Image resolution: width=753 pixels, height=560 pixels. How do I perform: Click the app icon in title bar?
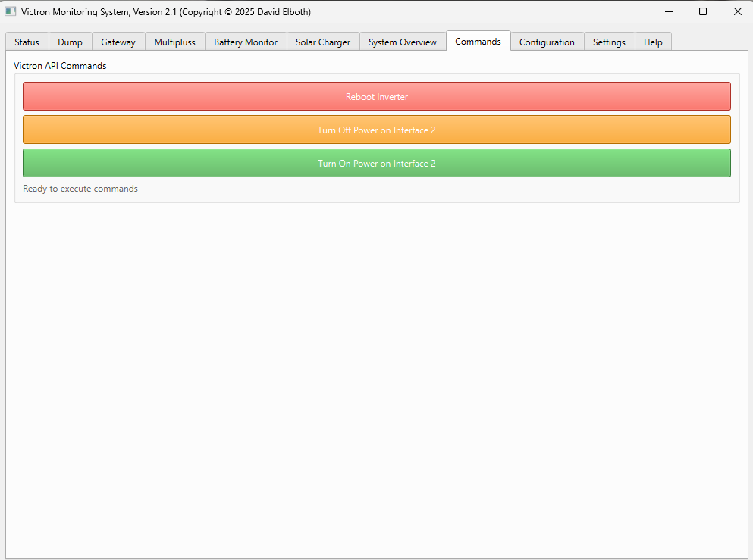click(x=11, y=11)
